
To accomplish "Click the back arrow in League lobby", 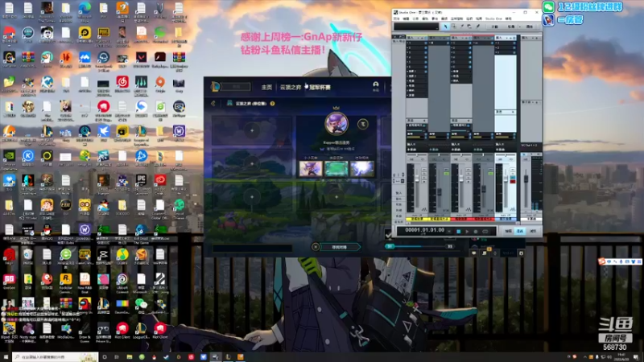I will tap(213, 104).
